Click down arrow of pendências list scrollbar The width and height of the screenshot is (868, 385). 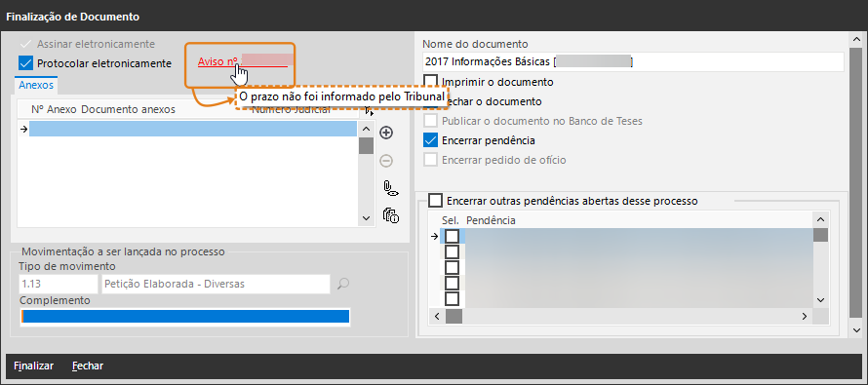coord(820,299)
